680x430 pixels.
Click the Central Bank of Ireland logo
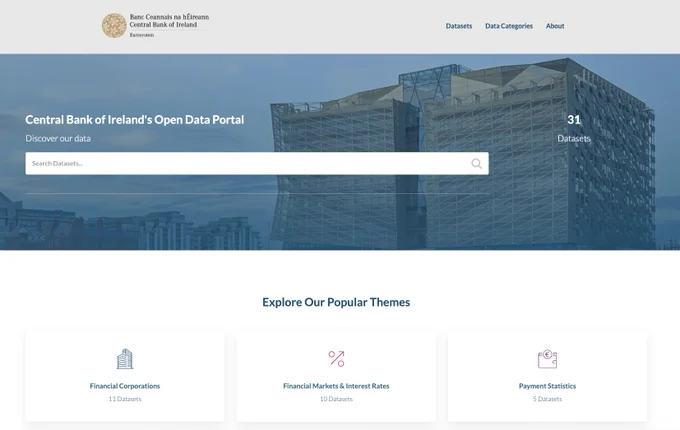tap(156, 26)
